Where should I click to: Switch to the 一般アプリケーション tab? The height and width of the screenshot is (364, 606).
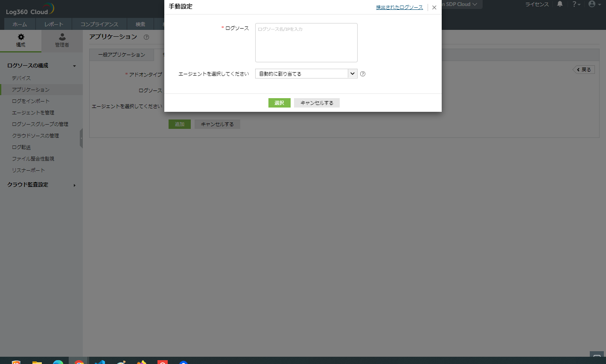coord(122,55)
